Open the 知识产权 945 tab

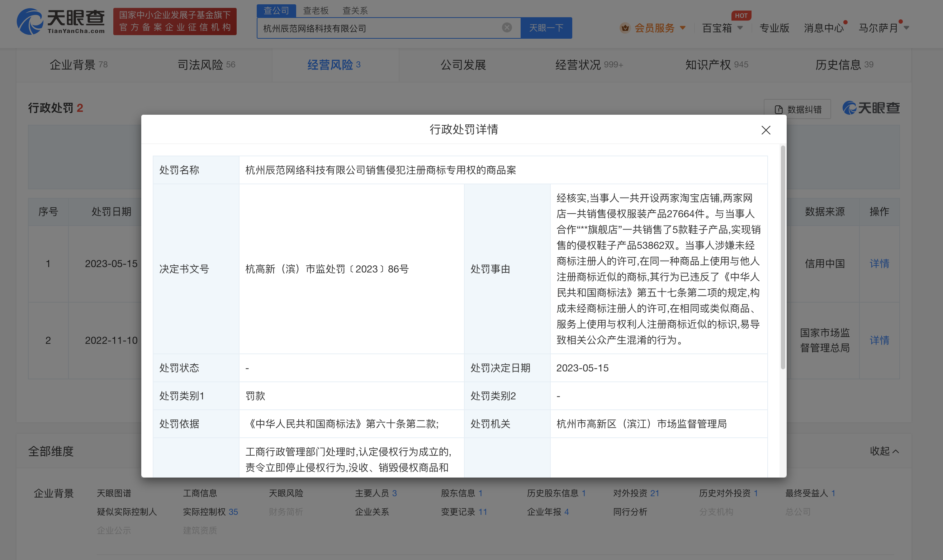(x=717, y=65)
